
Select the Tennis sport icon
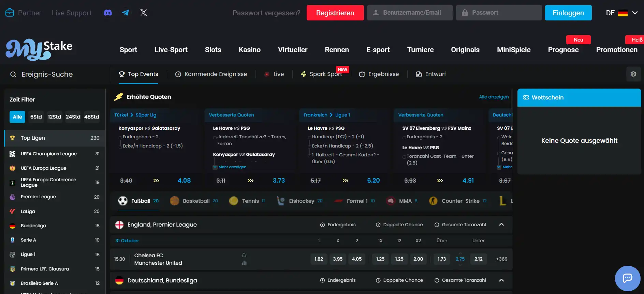(x=234, y=201)
